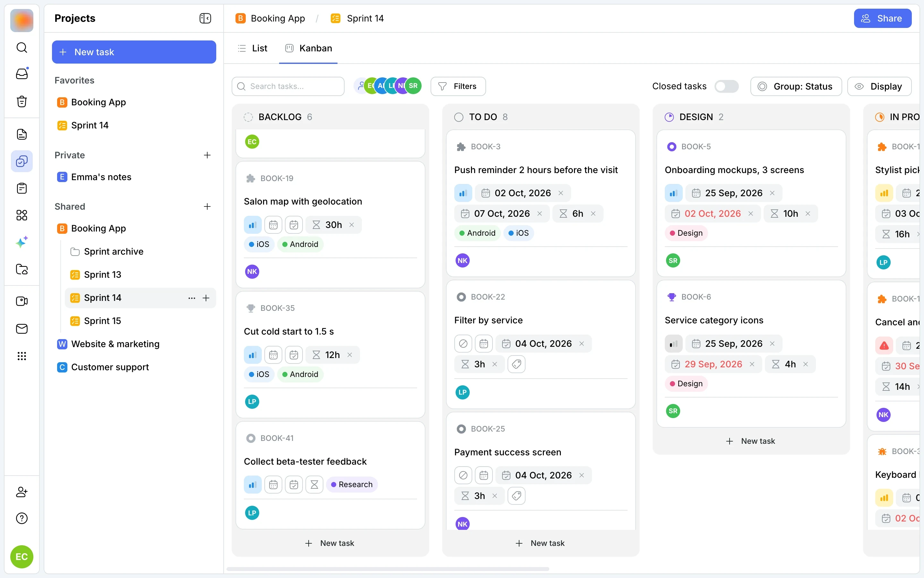Open Sprint 14 more options ellipsis
The image size is (924, 578).
pos(192,298)
